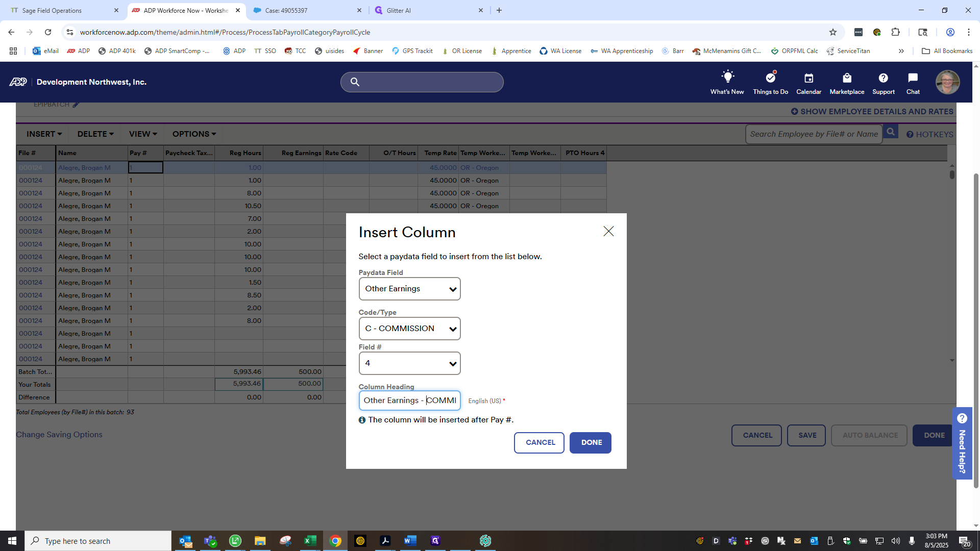Image resolution: width=980 pixels, height=551 pixels.
Task: Click CANCEL in the Insert Column dialog
Action: (540, 443)
